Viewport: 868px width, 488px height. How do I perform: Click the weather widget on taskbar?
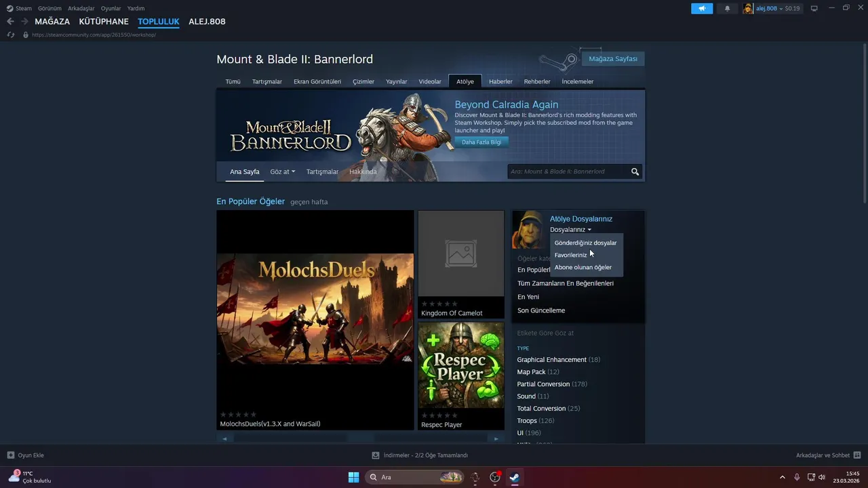pos(30,477)
